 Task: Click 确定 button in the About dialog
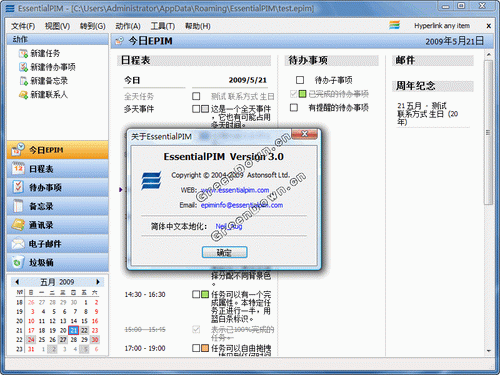pyautogui.click(x=224, y=252)
